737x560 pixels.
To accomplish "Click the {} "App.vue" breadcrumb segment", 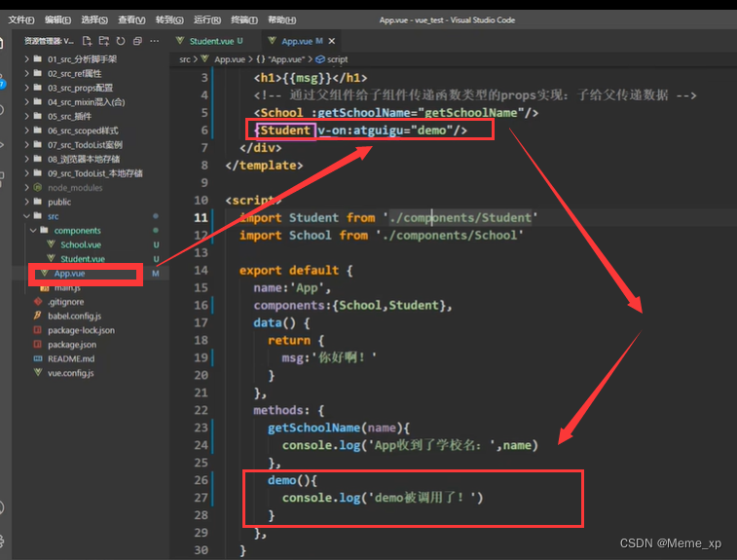I will coord(280,59).
